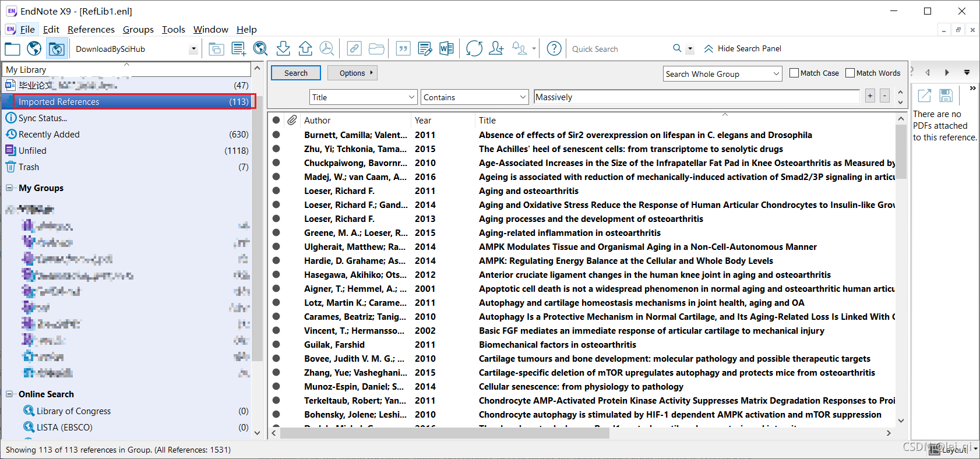Open the reference panel tab menu arrow
The width and height of the screenshot is (980, 459).
click(967, 73)
